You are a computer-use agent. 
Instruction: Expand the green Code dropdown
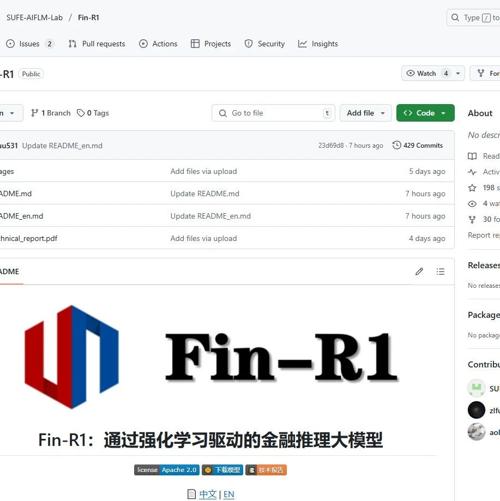click(x=425, y=113)
